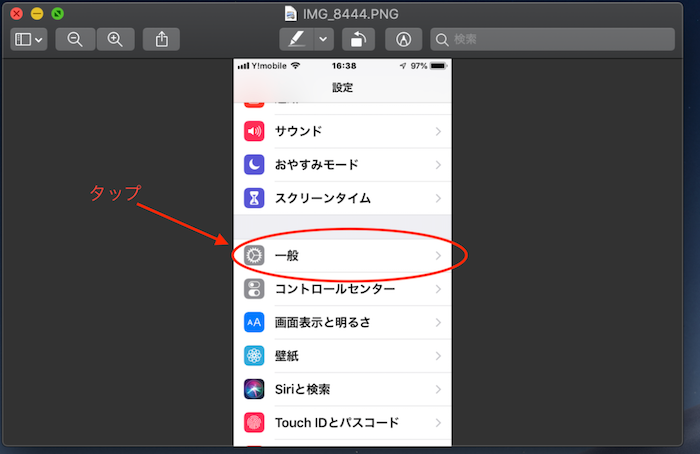The height and width of the screenshot is (454, 700).
Task: Click the 16:38 clock in the image
Action: [344, 66]
